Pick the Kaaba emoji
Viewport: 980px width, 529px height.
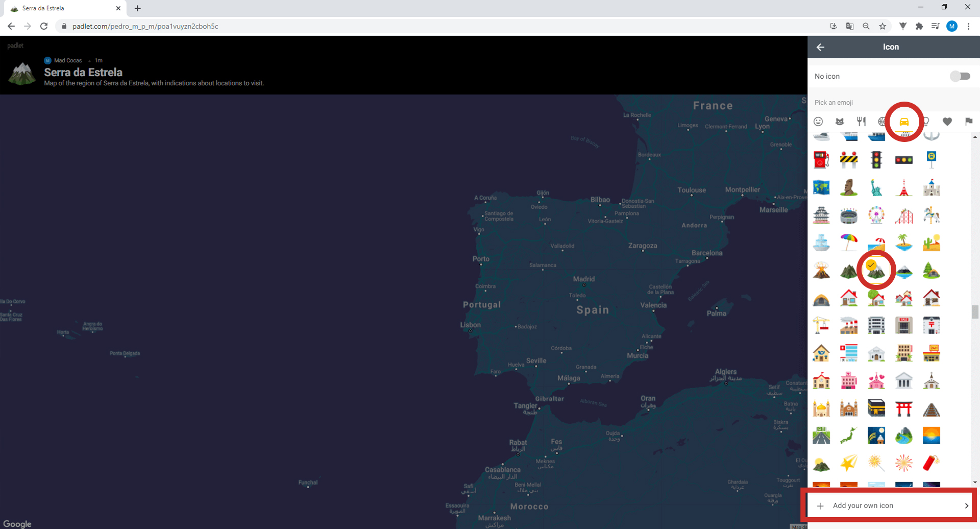(x=876, y=408)
